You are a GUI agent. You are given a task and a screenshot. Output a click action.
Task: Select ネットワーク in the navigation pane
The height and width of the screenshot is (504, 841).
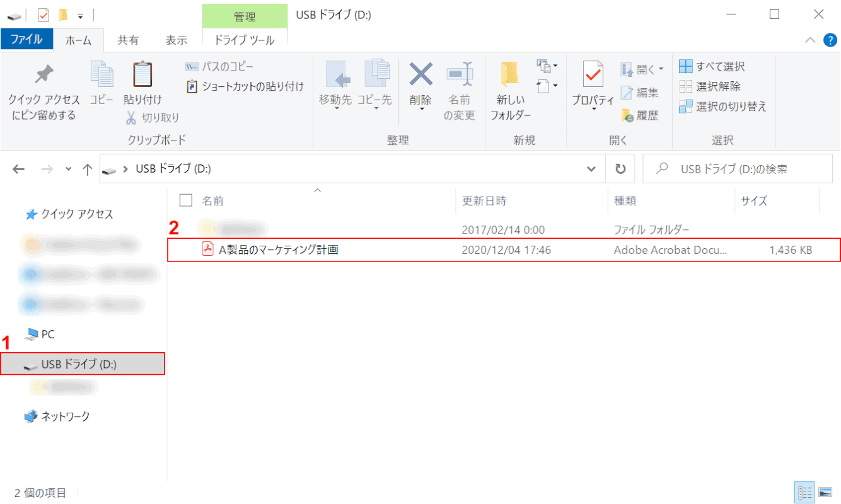tap(57, 416)
